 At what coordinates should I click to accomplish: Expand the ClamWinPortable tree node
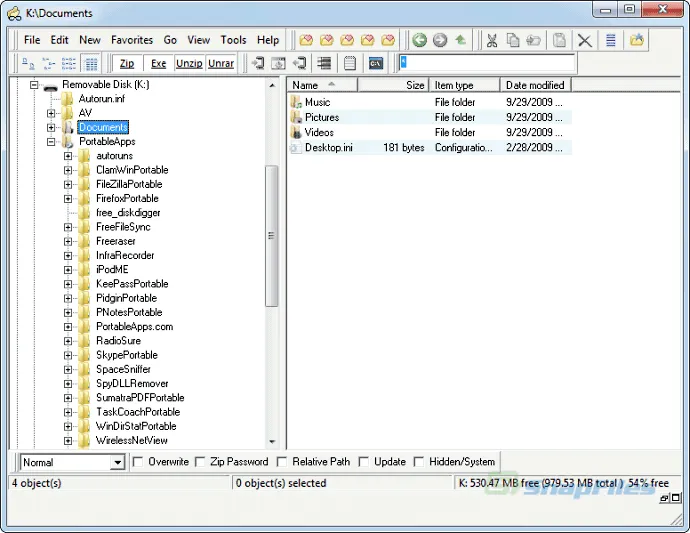pos(68,170)
